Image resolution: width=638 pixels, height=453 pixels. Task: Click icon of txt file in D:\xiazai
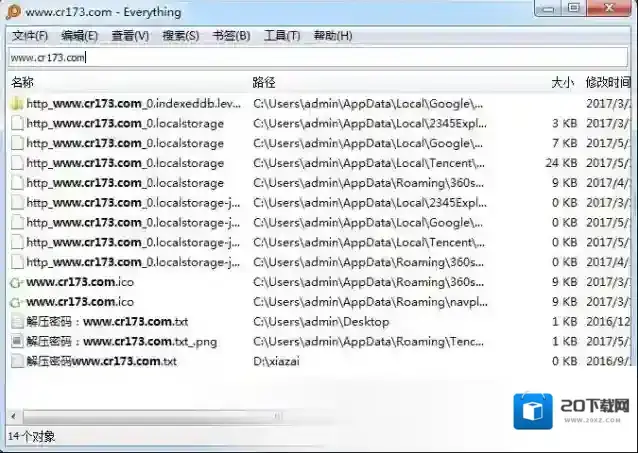[17, 361]
